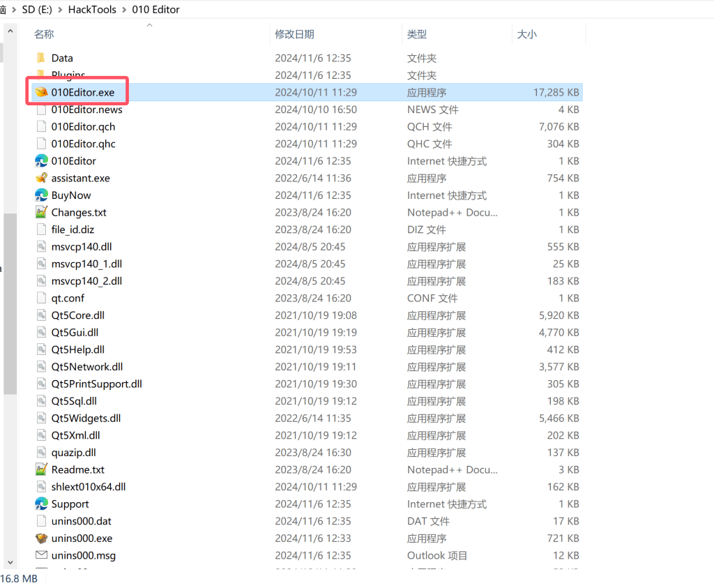Go to HackTools in the breadcrumb path

92,10
